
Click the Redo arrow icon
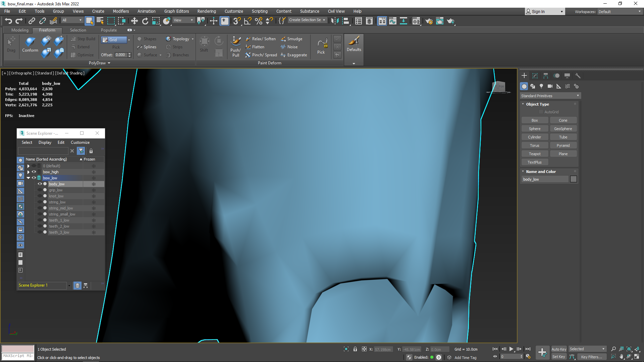point(19,21)
